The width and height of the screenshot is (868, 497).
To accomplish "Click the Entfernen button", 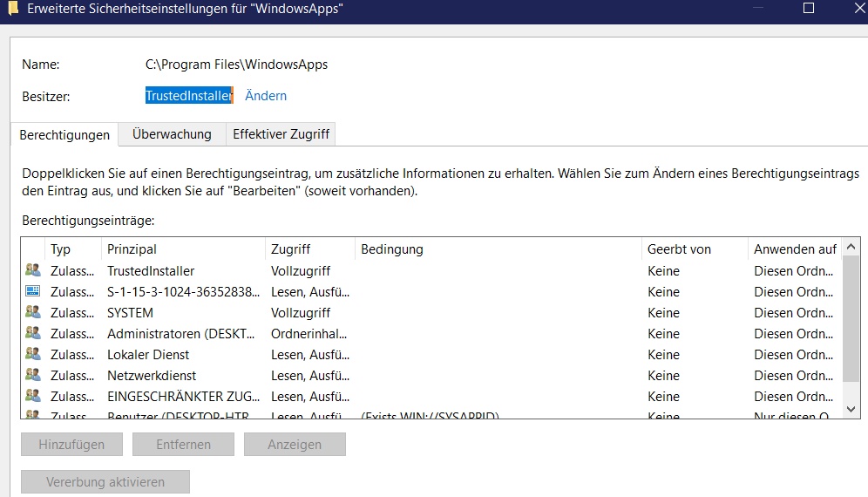I will click(183, 445).
